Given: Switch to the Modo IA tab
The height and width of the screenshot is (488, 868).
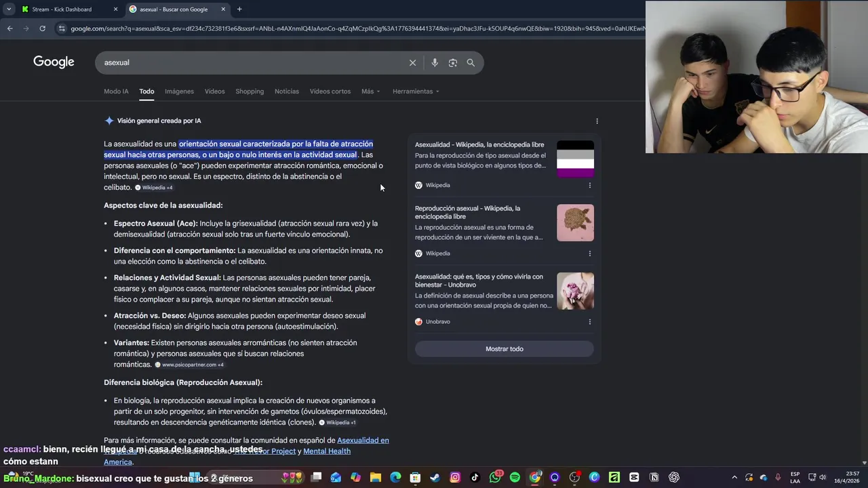Looking at the screenshot, I should (116, 91).
